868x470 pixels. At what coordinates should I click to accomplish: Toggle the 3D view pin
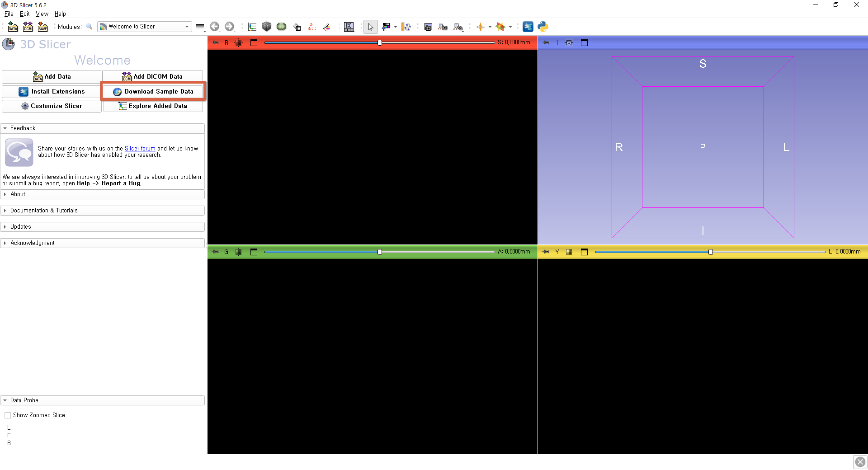click(546, 42)
